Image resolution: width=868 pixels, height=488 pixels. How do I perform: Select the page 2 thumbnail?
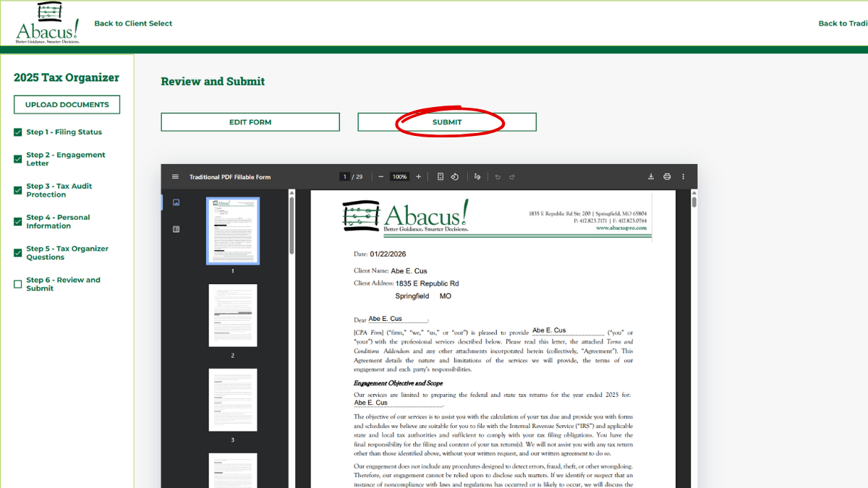click(233, 316)
